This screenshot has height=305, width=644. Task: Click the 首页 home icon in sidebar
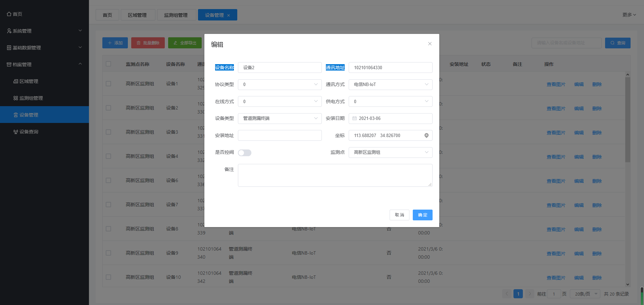tap(9, 14)
